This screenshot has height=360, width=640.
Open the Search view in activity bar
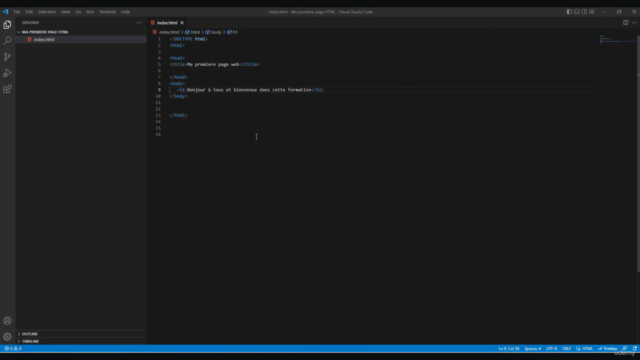point(7,40)
